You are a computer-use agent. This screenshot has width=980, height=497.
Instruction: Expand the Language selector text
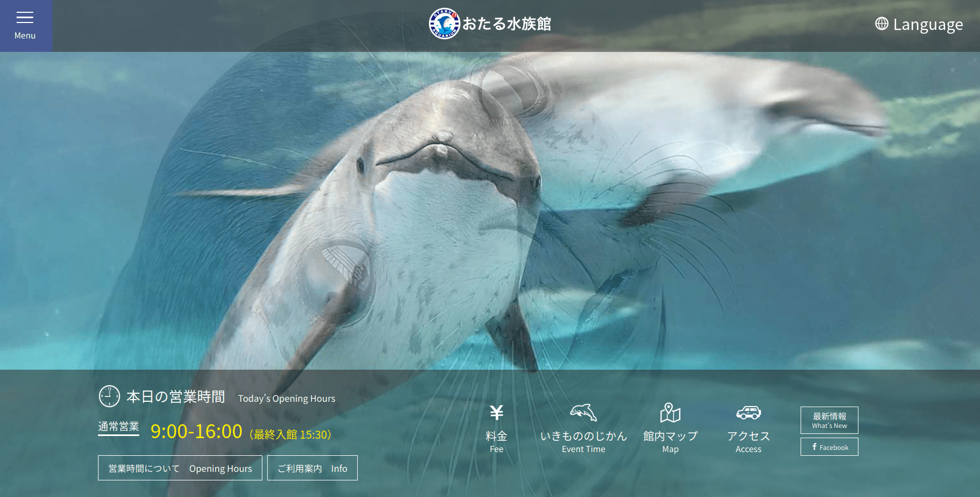[x=928, y=25]
